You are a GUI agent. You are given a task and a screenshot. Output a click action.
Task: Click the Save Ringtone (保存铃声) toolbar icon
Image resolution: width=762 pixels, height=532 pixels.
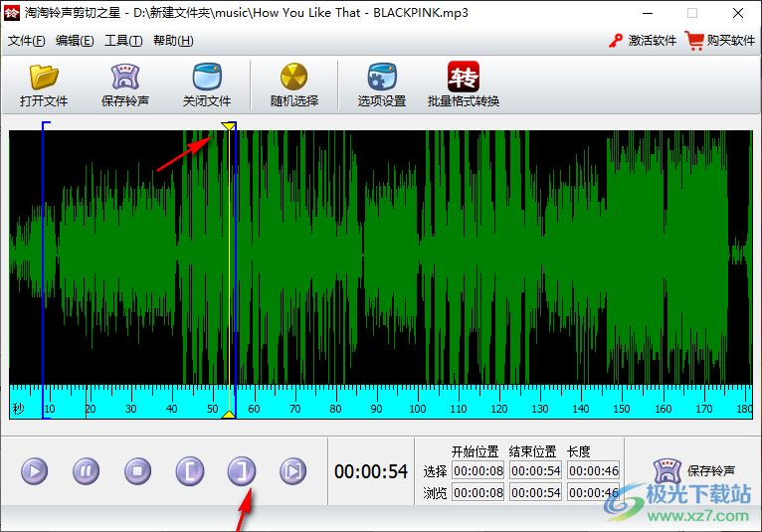(x=125, y=78)
